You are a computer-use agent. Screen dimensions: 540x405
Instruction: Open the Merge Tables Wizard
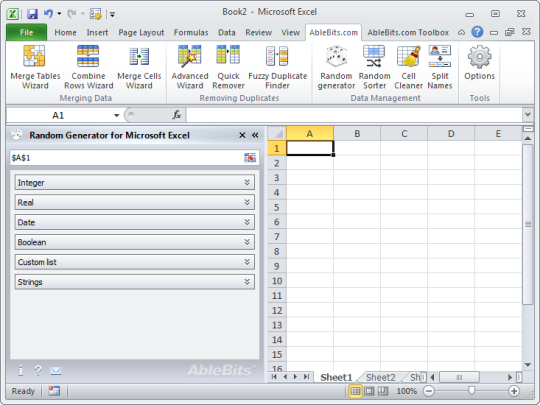point(35,68)
